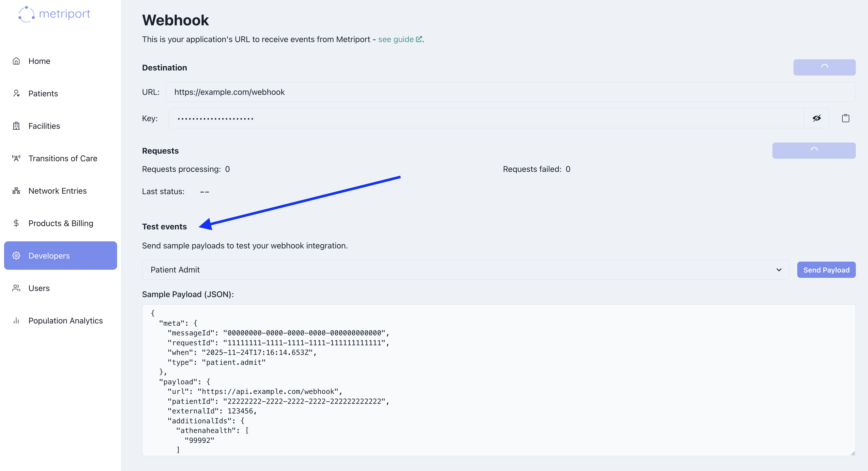The image size is (868, 471).
Task: Click the "athenahealth" line in payload
Action: 212,431
